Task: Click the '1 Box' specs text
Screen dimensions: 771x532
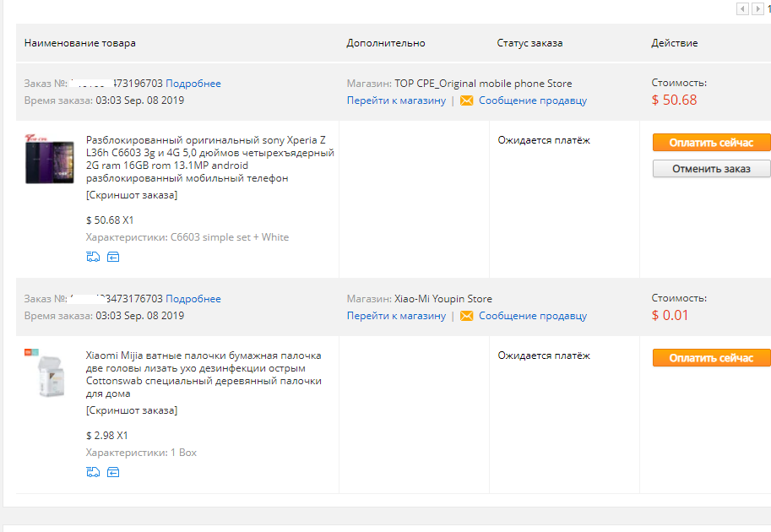Action: coord(183,453)
